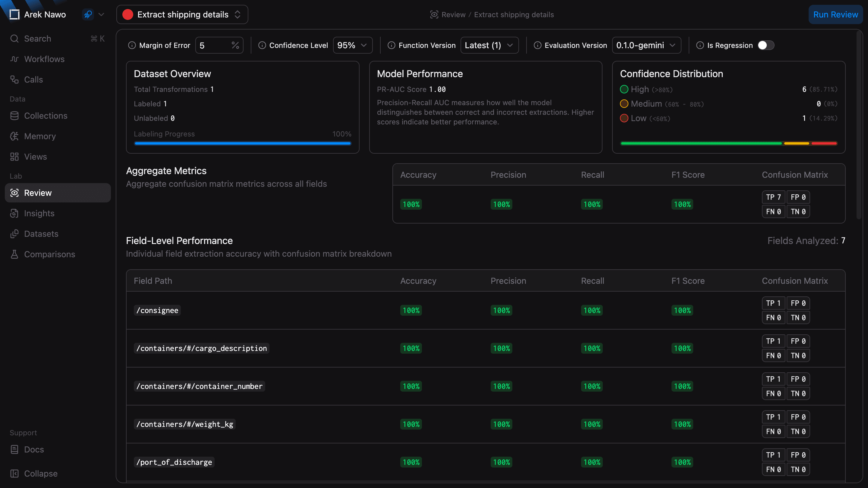The width and height of the screenshot is (868, 488).
Task: Go to Workflows in the sidebar
Action: (x=58, y=59)
